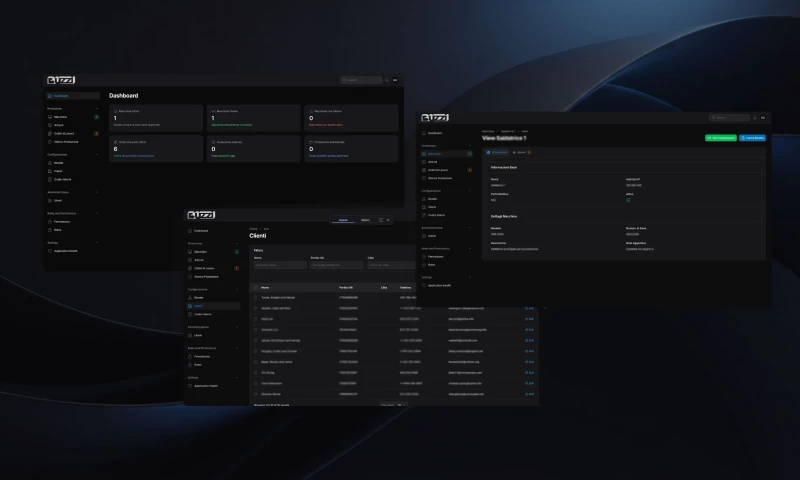Toggle the select-all checkbox in the Clienti table header
Viewport: 800px width, 480px height.
[256, 288]
